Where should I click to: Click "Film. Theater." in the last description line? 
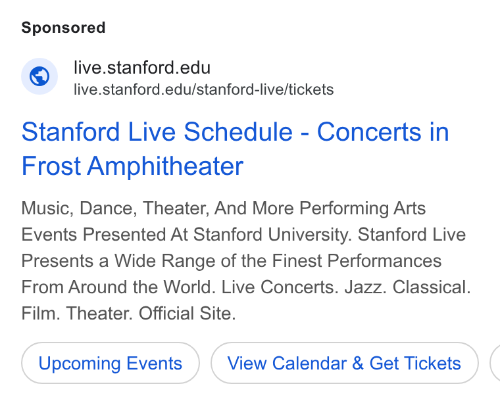[x=77, y=313]
